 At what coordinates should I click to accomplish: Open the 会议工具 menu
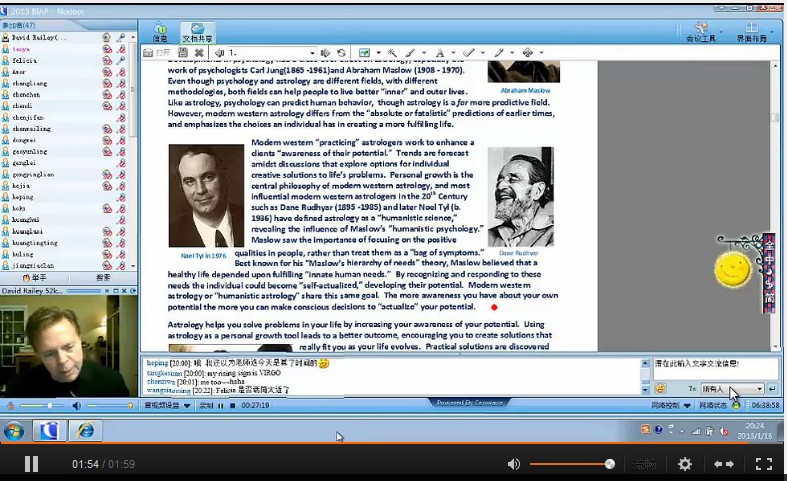701,33
